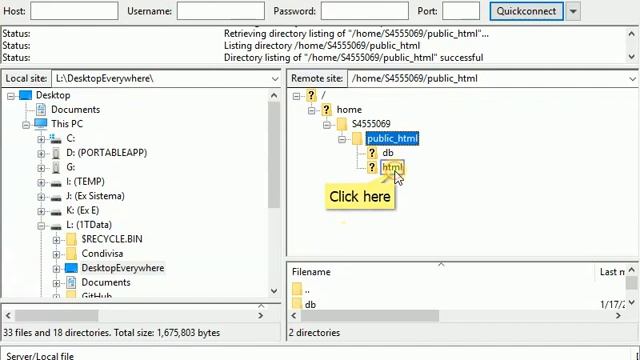This screenshot has width=640, height=360.
Task: Expand the local Documents folder under L:
Action: [56, 283]
